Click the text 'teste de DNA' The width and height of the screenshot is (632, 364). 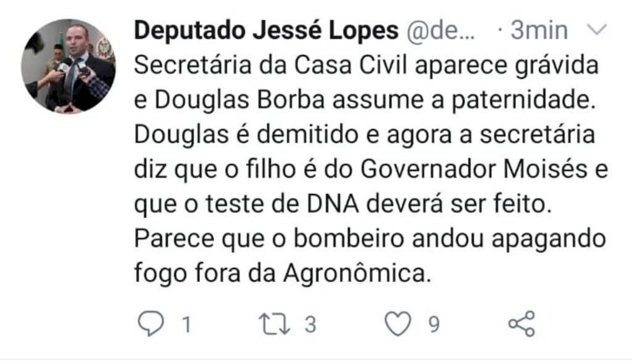pos(282,204)
